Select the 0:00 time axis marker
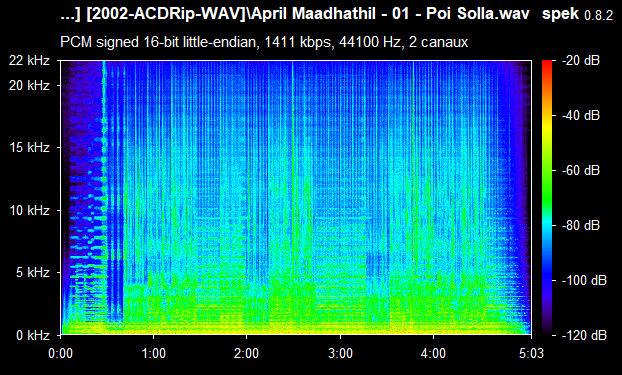This screenshot has width=622, height=375. [x=60, y=353]
